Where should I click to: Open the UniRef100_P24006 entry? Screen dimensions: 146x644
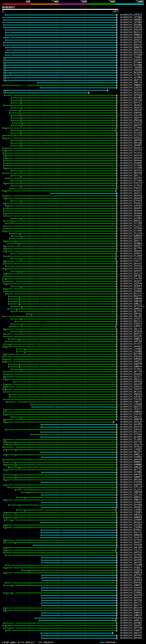point(131,588)
